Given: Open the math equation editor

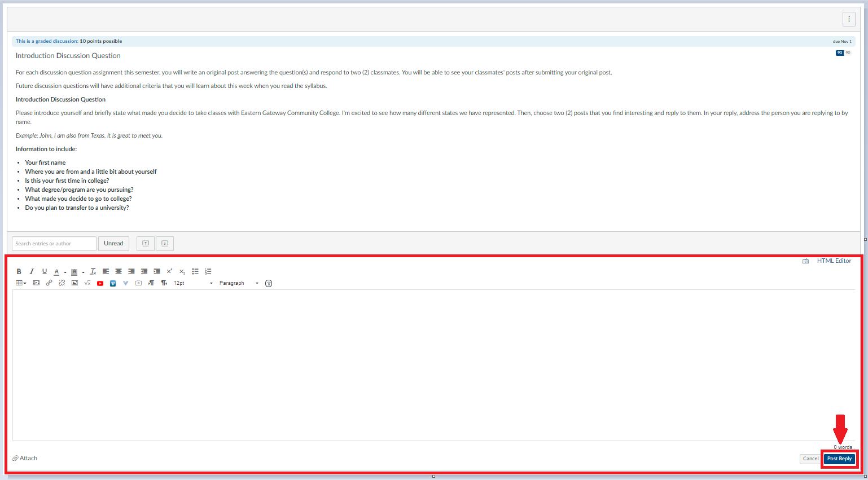Looking at the screenshot, I should [87, 283].
